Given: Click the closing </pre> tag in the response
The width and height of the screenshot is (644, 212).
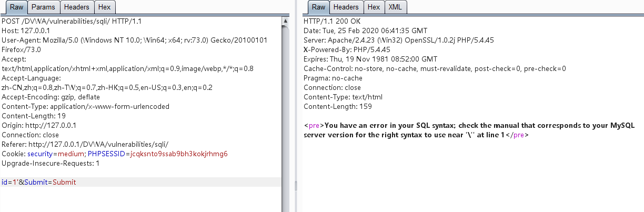Looking at the screenshot, I should click(x=517, y=135).
